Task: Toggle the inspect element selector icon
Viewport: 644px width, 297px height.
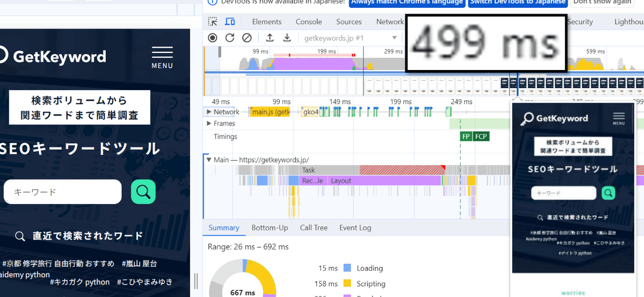Action: 213,22
